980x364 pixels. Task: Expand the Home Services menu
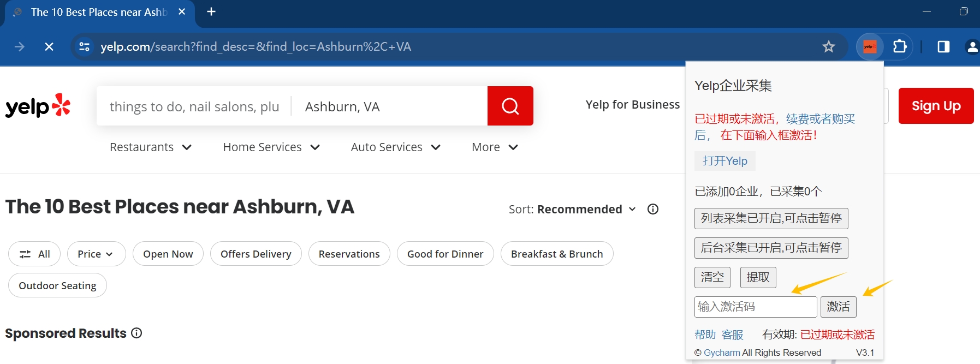[271, 147]
